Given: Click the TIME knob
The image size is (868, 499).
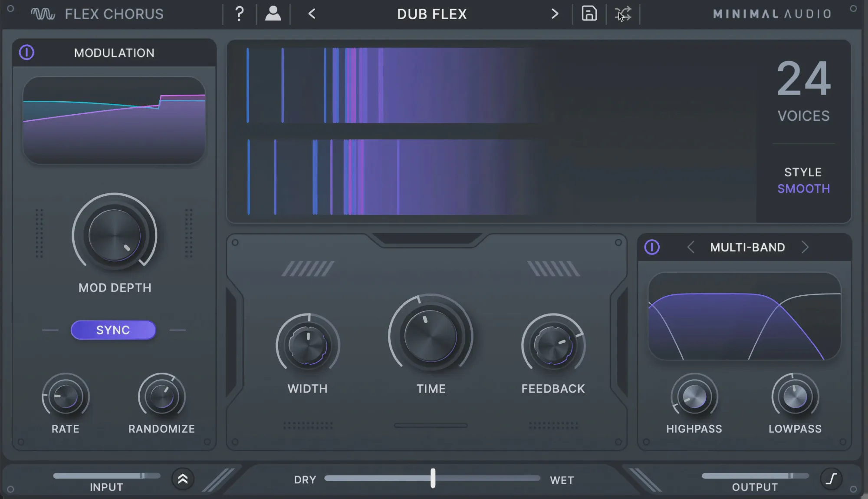Looking at the screenshot, I should coord(431,336).
